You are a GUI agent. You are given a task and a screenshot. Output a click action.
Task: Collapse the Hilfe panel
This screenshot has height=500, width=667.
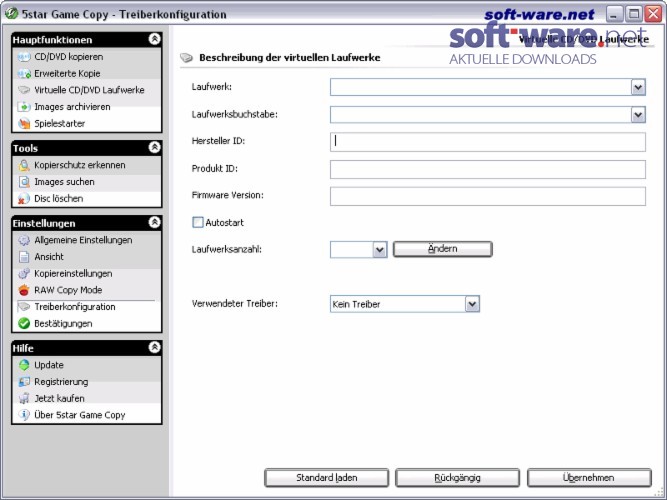click(x=154, y=347)
